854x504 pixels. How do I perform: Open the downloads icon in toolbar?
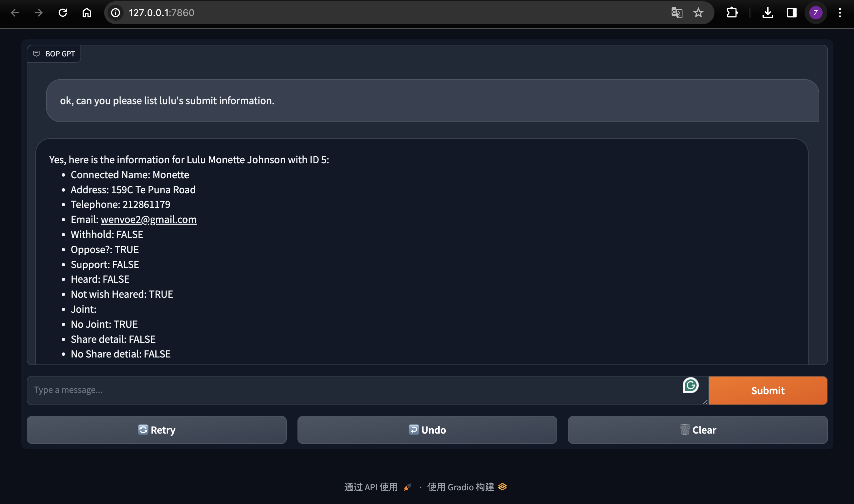pyautogui.click(x=768, y=13)
